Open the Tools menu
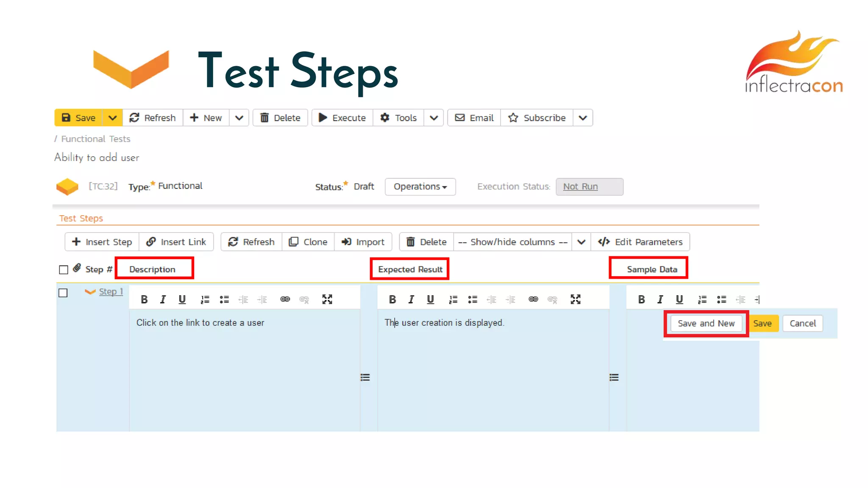 (398, 118)
